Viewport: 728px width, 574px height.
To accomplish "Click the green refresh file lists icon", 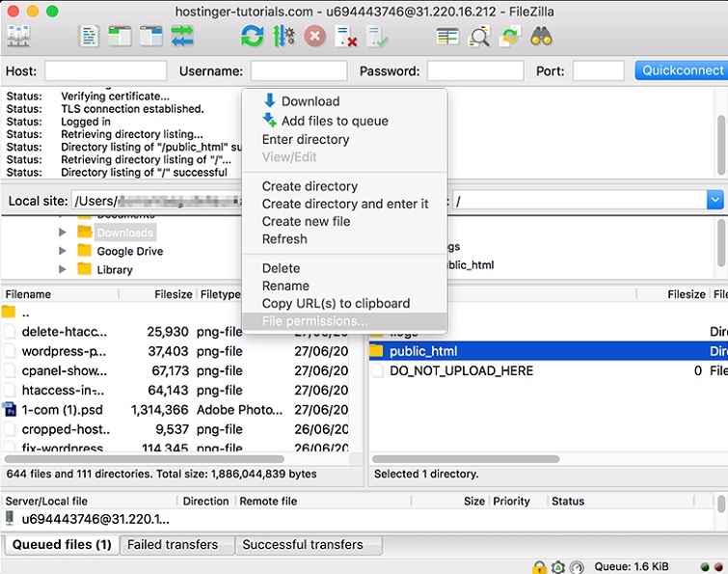I will 253,37.
